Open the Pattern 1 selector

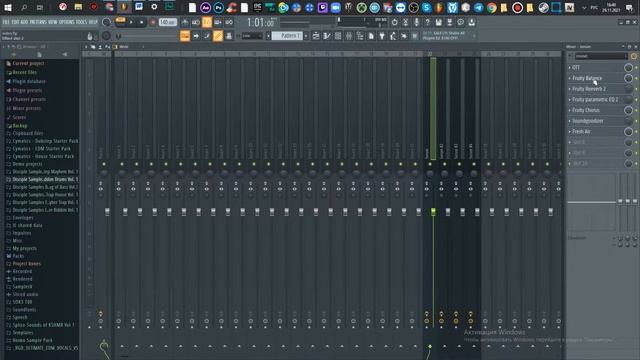tap(287, 36)
